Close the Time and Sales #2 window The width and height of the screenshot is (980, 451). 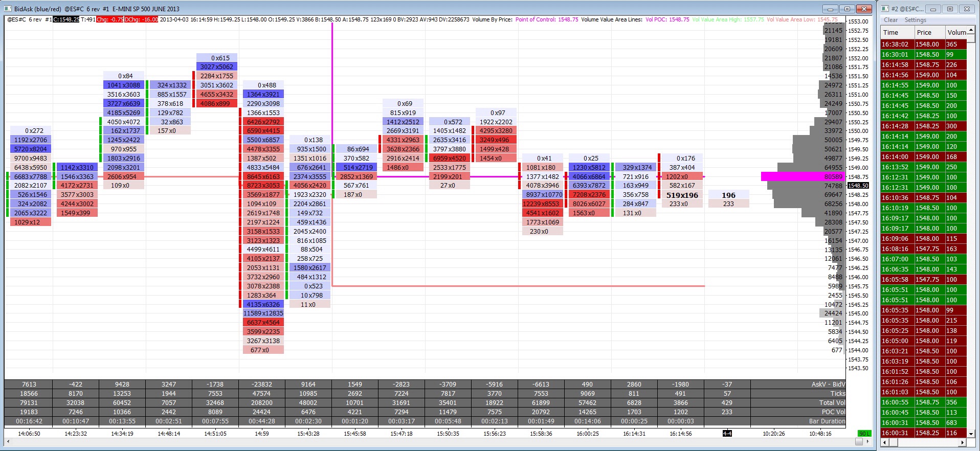pyautogui.click(x=967, y=9)
